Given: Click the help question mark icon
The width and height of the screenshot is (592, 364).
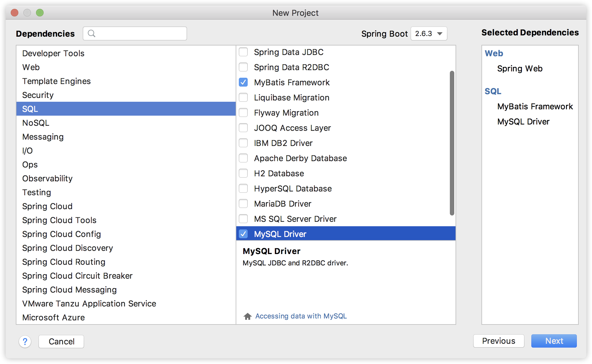Looking at the screenshot, I should [25, 342].
